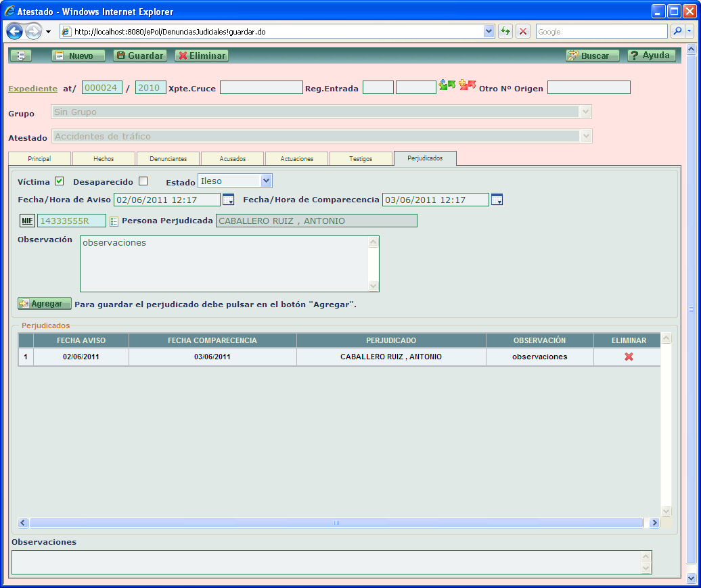
Task: Open the Estado dropdown showing Ileso
Action: 266,181
